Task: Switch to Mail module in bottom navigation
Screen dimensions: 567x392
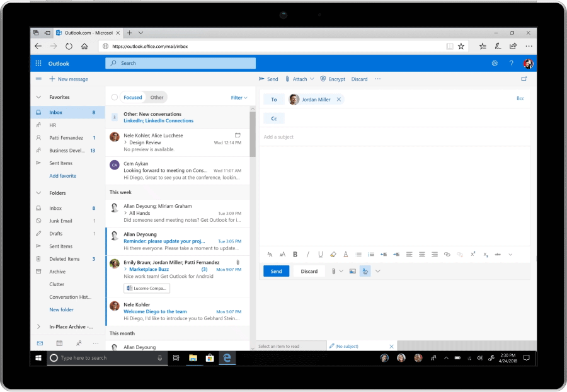Action: [40, 343]
